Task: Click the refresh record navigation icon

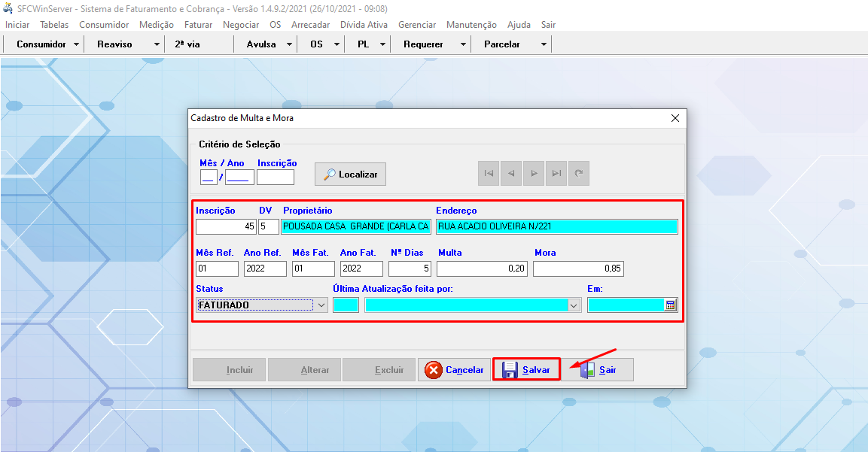Action: 579,174
